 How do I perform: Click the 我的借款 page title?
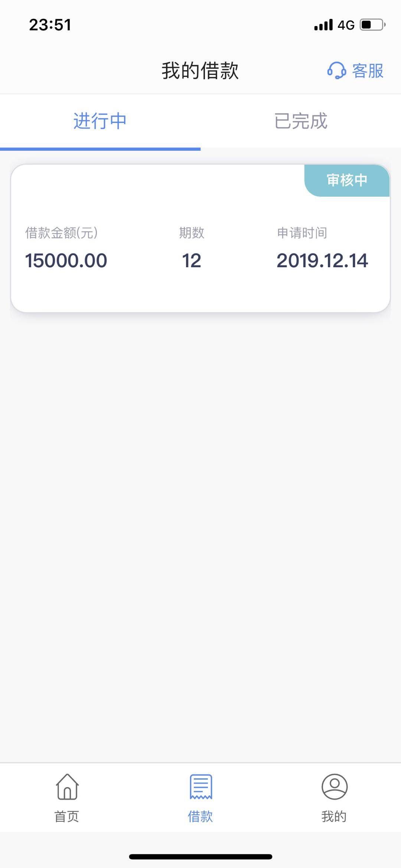coord(200,71)
